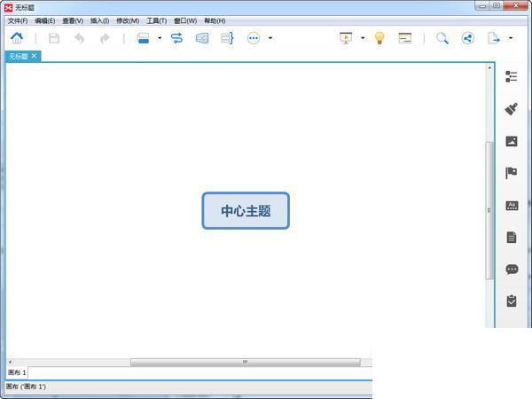Open the Task info clipboard panel
This screenshot has height=399, width=532.
512,301
